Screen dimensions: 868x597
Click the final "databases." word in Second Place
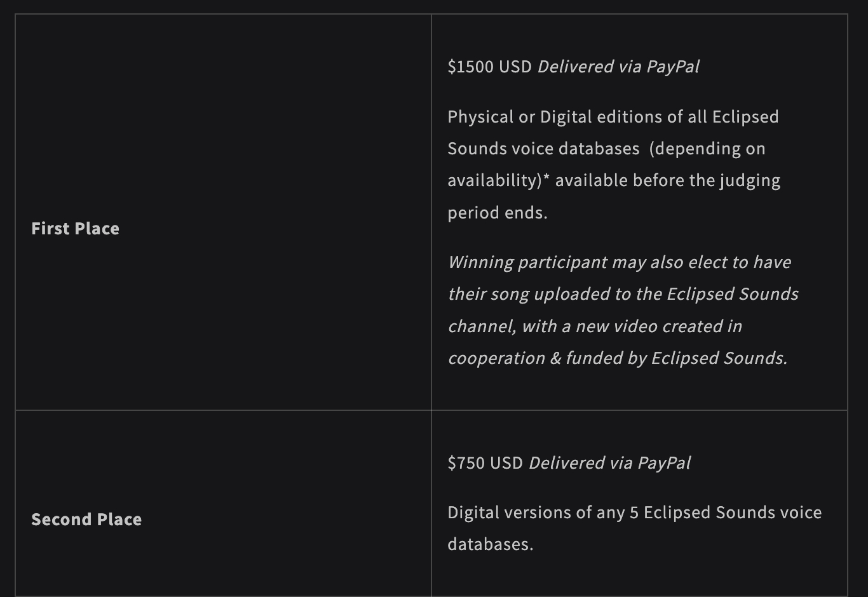click(490, 544)
